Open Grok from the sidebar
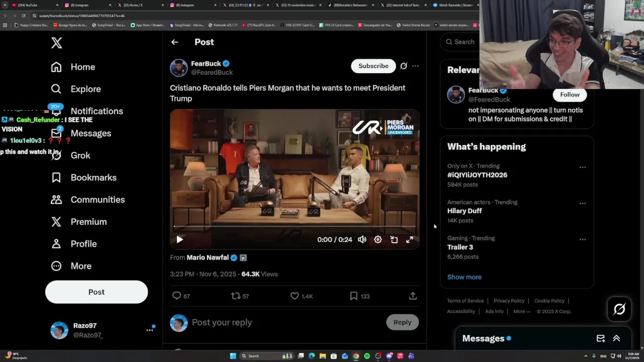The width and height of the screenshot is (644, 362). pos(71,155)
